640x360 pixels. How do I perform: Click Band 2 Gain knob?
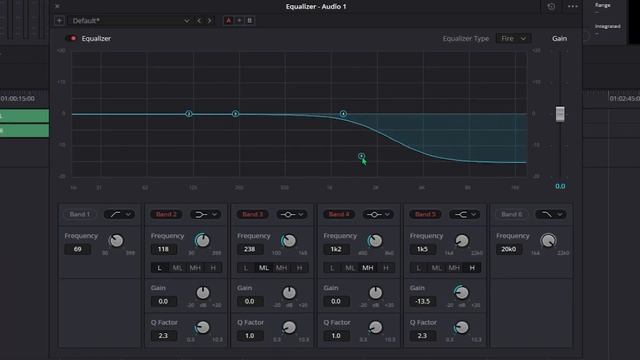tap(203, 293)
